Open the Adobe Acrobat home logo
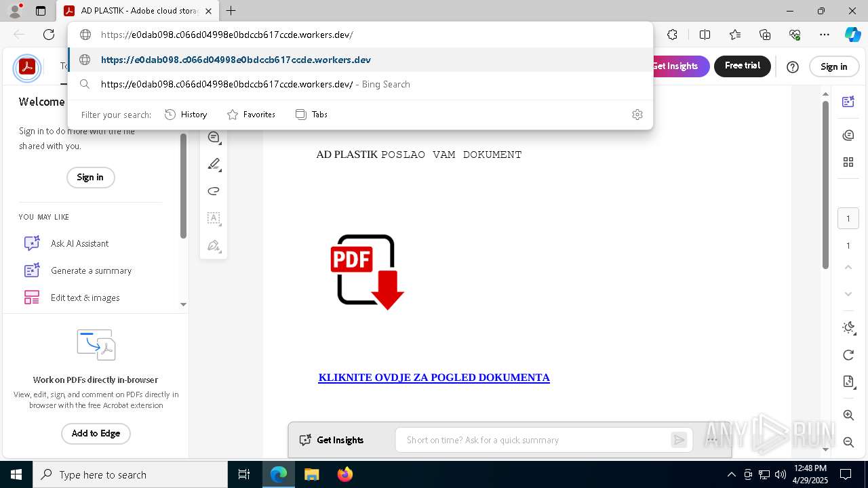868x488 pixels. click(x=27, y=67)
